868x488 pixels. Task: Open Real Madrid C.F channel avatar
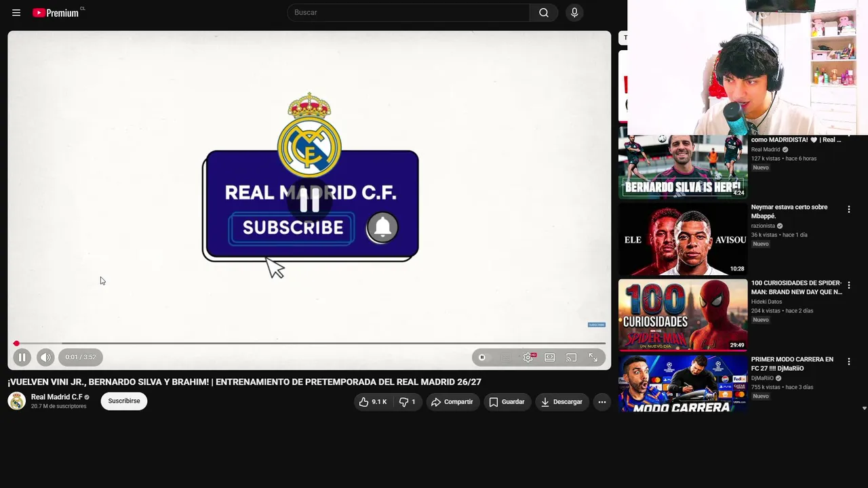click(x=17, y=401)
